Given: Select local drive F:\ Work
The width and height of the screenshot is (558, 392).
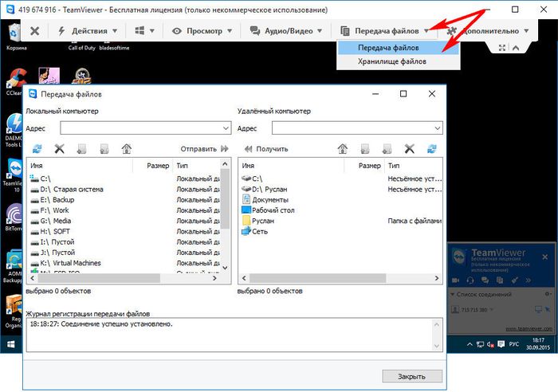Looking at the screenshot, I should tap(49, 210).
